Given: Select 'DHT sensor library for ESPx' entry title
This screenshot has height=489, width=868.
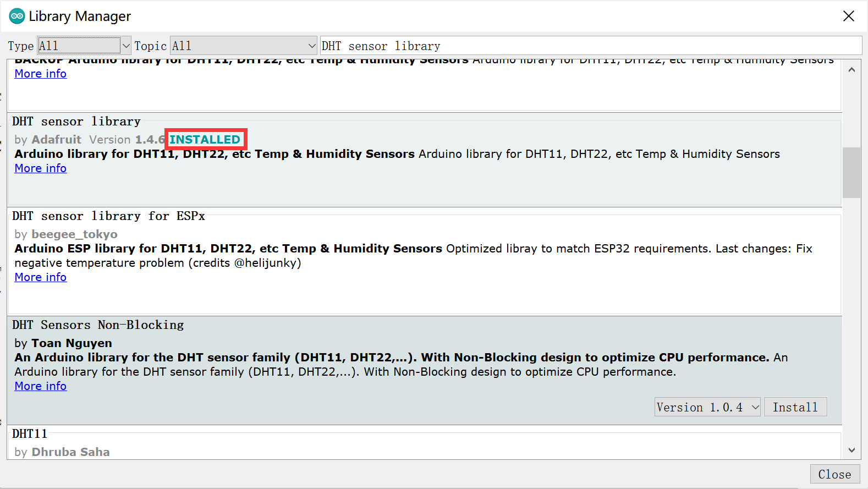Looking at the screenshot, I should (108, 216).
